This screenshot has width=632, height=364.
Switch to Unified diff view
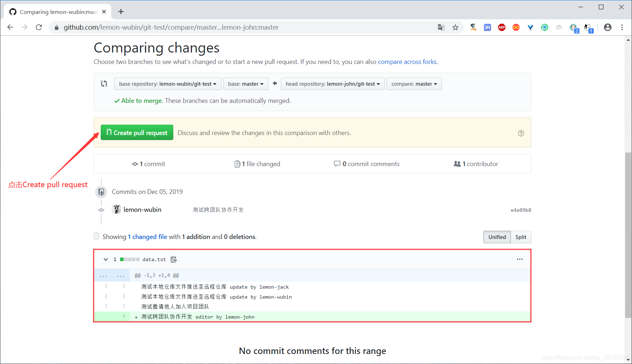497,237
